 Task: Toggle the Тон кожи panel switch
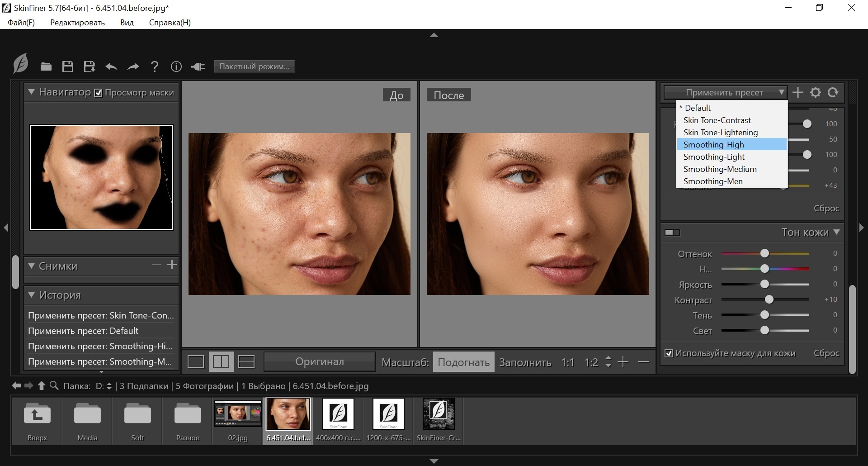[672, 233]
